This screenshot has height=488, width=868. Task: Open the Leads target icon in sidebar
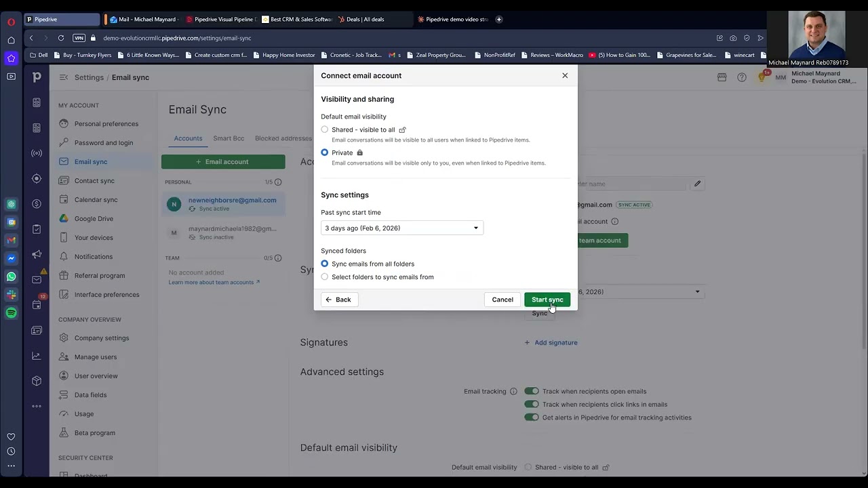[x=37, y=178]
